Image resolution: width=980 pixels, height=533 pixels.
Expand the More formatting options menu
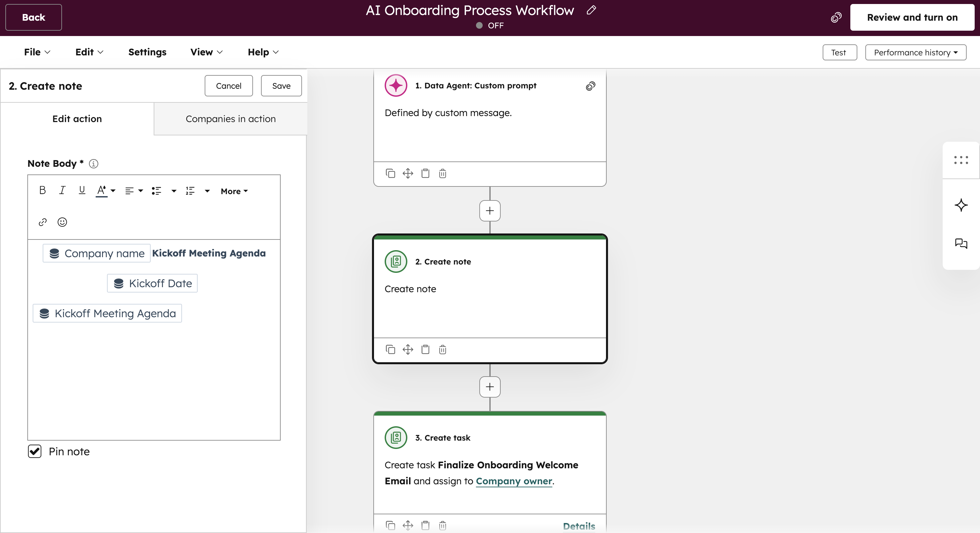click(234, 191)
